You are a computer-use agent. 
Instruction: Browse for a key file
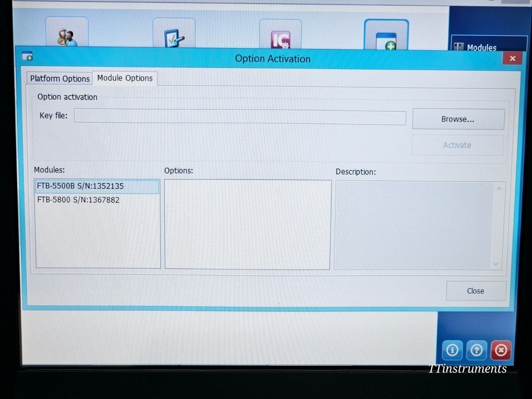coord(458,119)
